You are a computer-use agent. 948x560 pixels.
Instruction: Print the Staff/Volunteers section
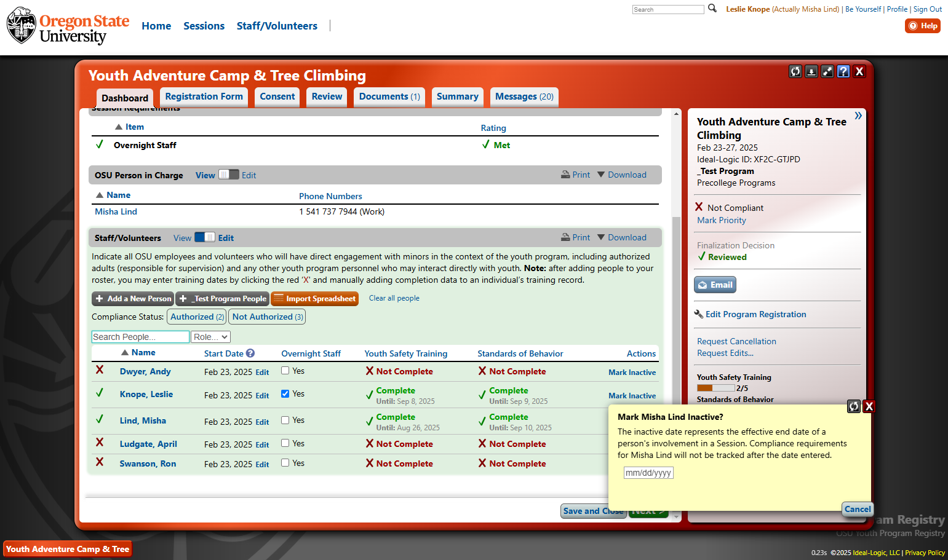pos(575,237)
